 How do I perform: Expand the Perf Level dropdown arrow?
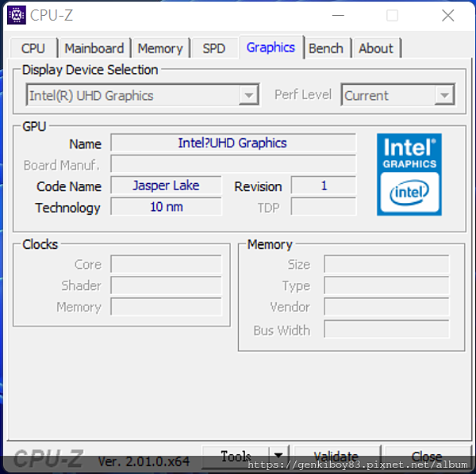coord(444,95)
